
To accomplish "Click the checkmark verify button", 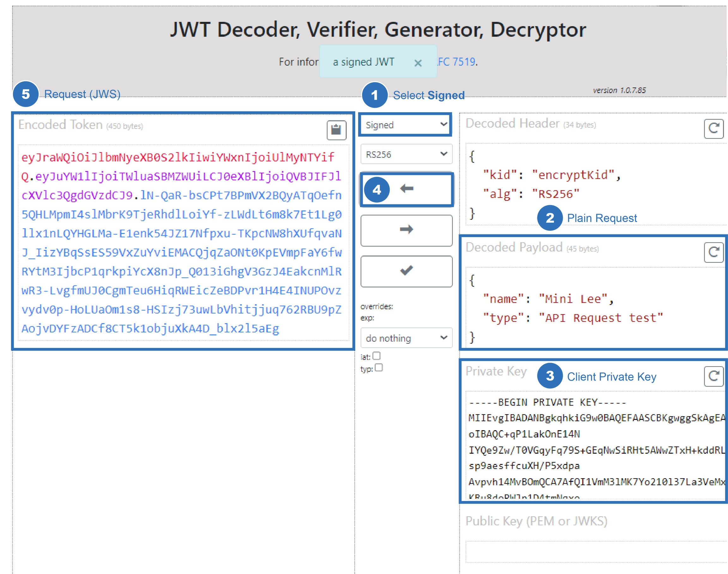I will tap(406, 271).
